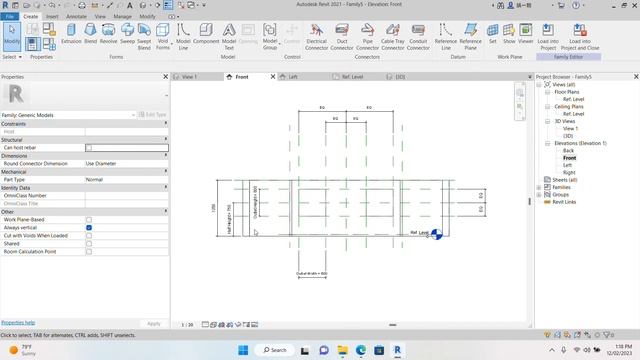
Task: Open the Void Forms tool
Action: (163, 36)
